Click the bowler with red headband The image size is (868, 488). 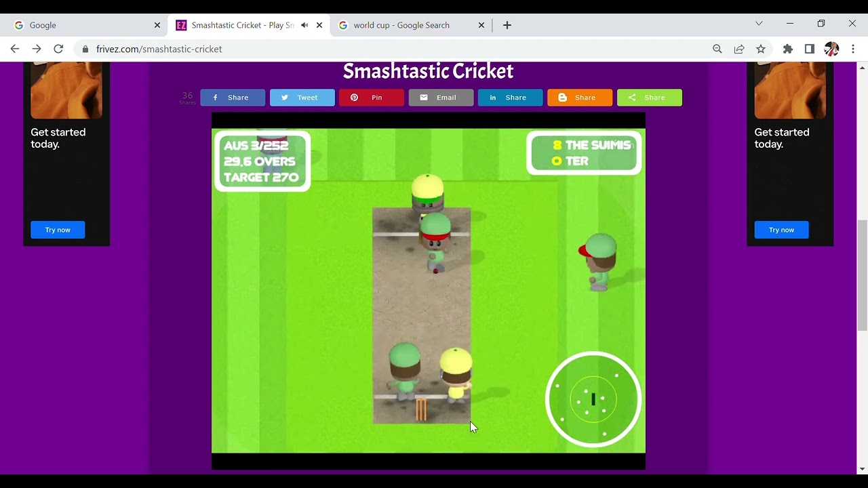[x=435, y=242]
